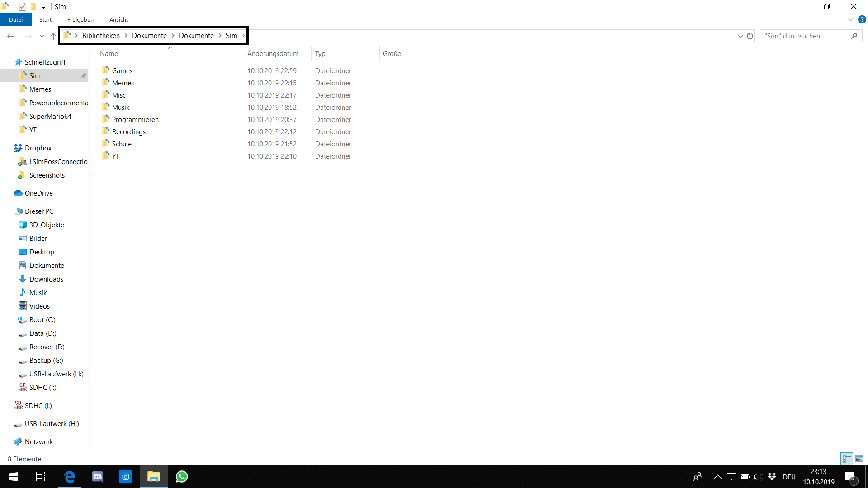Image resolution: width=868 pixels, height=488 pixels.
Task: Switch to Details view layout
Action: pos(847,459)
